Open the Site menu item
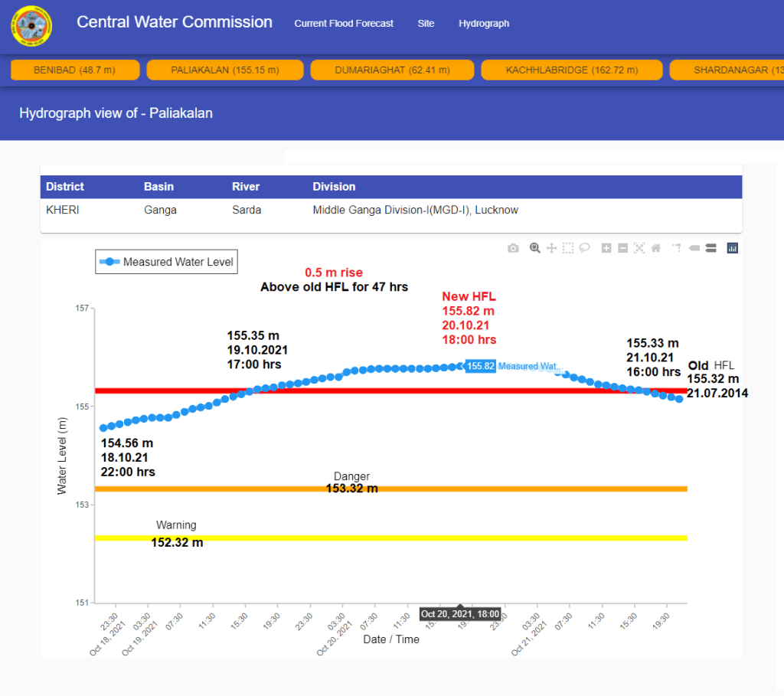The image size is (784, 696). [x=426, y=24]
